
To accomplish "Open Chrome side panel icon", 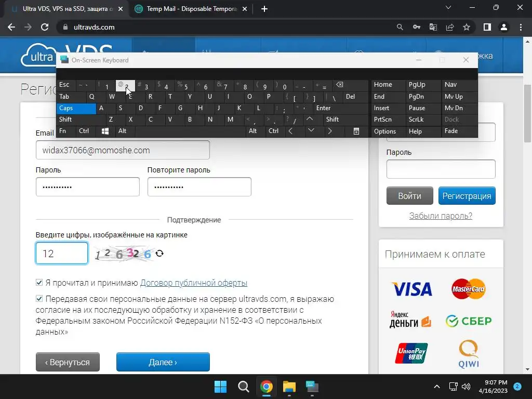I will 487,27.
